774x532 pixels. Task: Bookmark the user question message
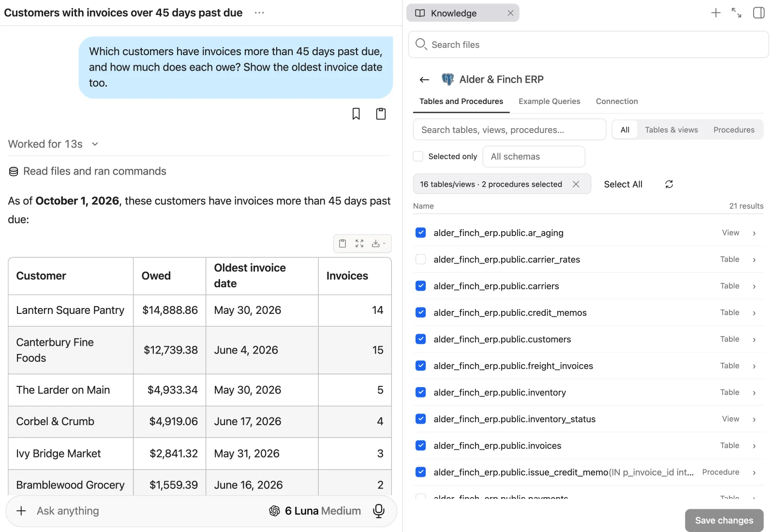point(356,114)
